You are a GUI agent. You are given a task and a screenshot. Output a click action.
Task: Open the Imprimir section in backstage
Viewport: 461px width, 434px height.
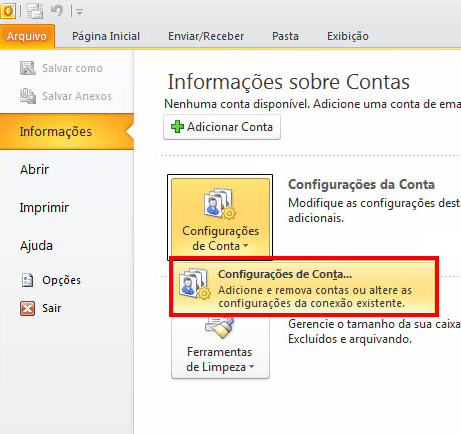pyautogui.click(x=44, y=207)
